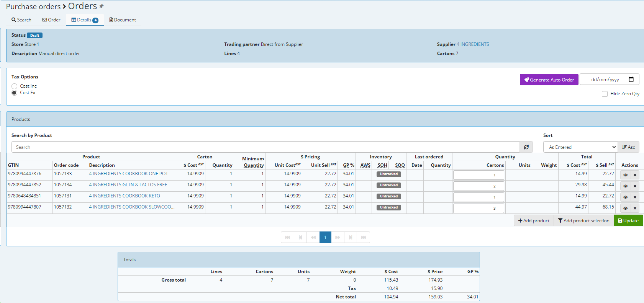Click Gross total cost 115.43

point(391,280)
